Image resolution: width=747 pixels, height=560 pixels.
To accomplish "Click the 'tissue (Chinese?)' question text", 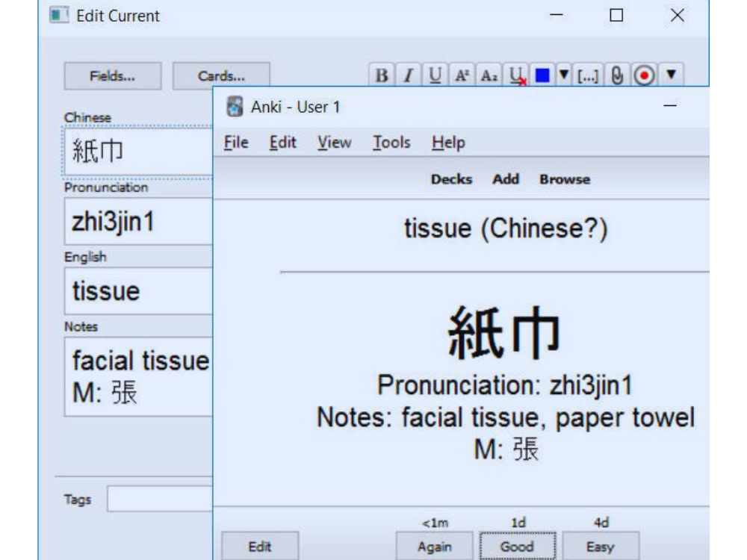I will [506, 229].
